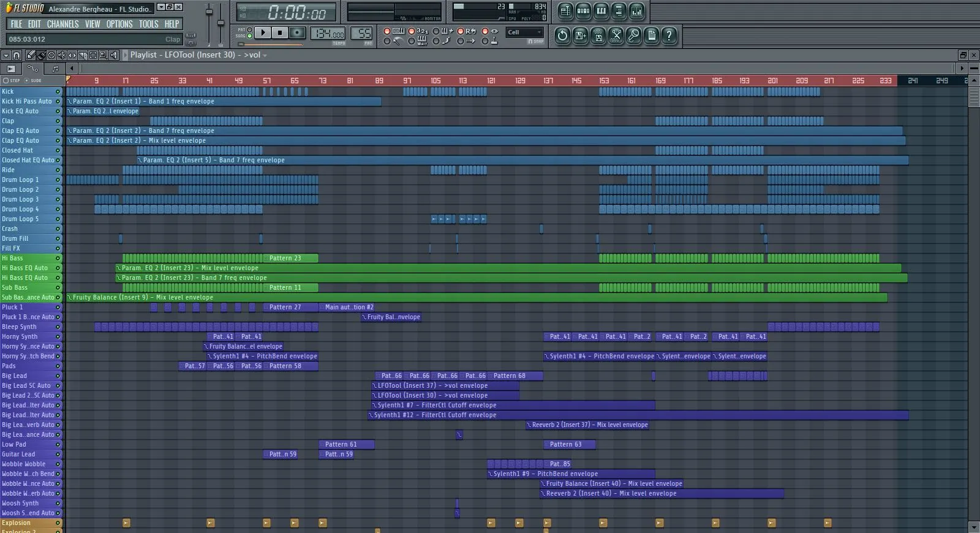The width and height of the screenshot is (980, 533).
Task: Open the HELP menu
Action: point(172,24)
